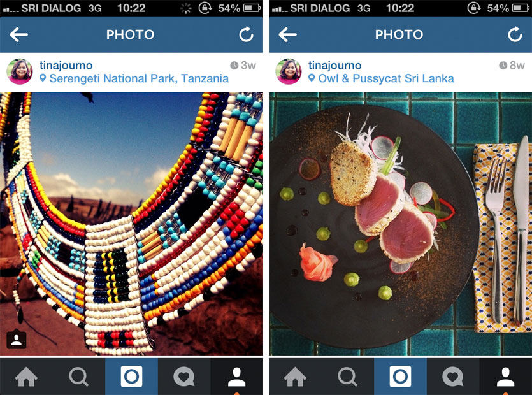This screenshot has height=395, width=532.
Task: Open the profile tab on the left screen
Action: (237, 377)
